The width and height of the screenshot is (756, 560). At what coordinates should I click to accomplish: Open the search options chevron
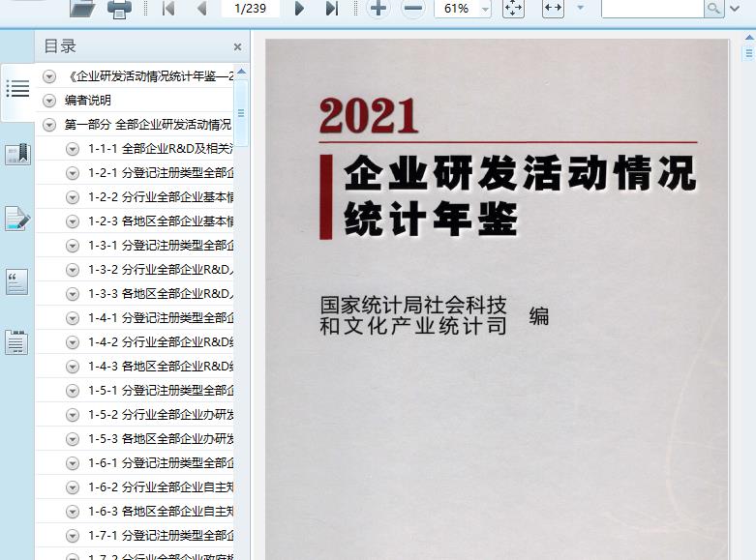(x=735, y=8)
